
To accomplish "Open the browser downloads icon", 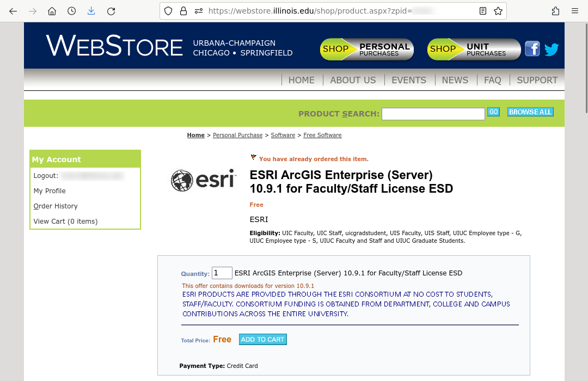I will coord(91,11).
